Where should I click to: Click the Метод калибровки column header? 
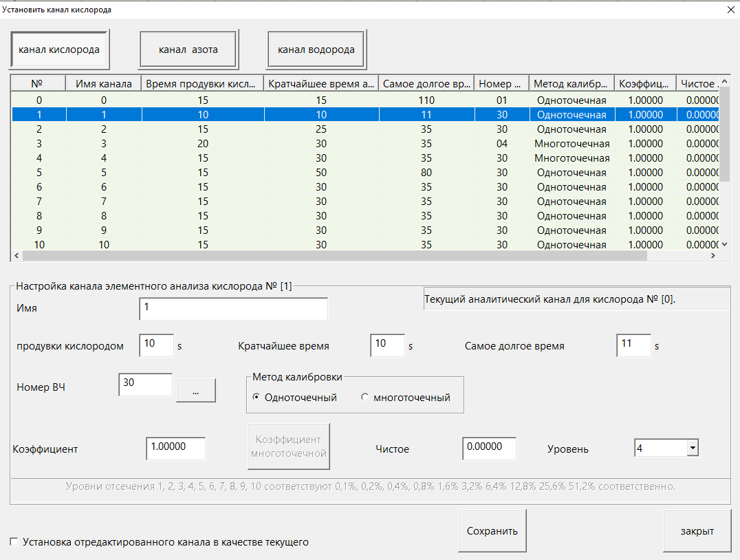pos(571,83)
